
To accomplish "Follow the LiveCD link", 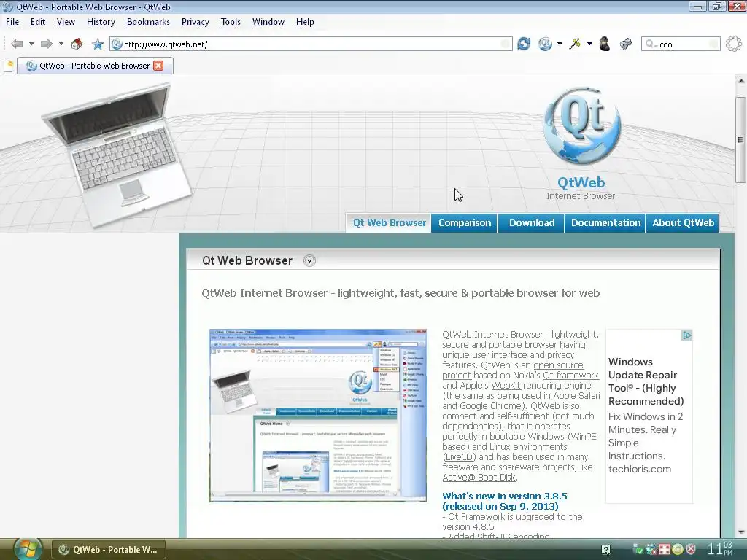I will (x=460, y=456).
